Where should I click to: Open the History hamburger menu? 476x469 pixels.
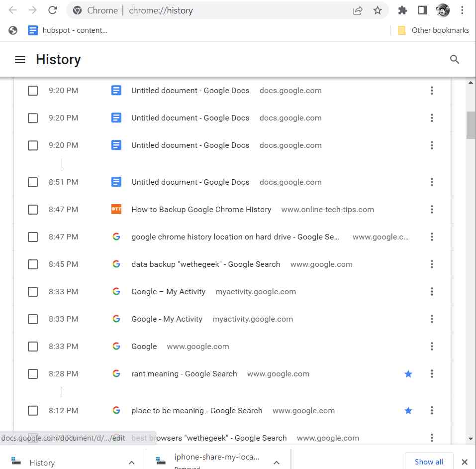pos(20,59)
